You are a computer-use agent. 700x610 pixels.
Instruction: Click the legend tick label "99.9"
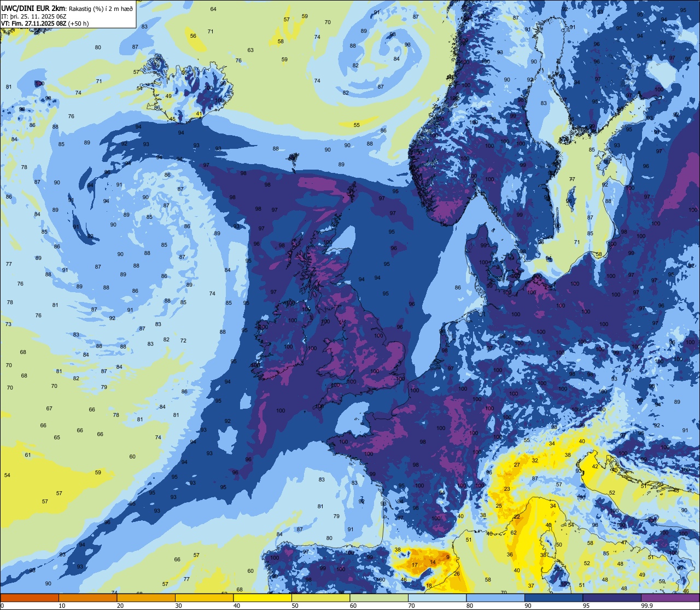point(646,606)
